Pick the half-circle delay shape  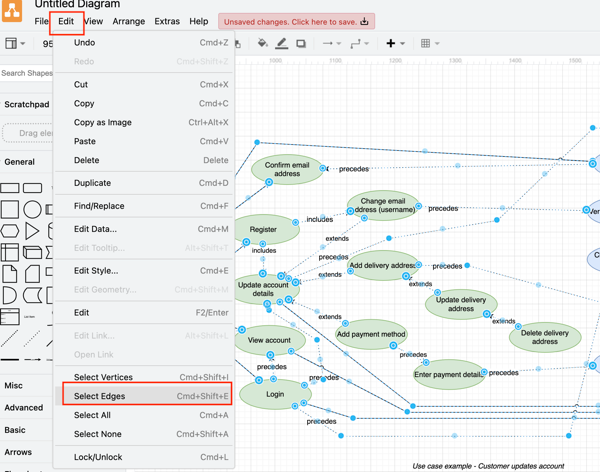(x=10, y=296)
